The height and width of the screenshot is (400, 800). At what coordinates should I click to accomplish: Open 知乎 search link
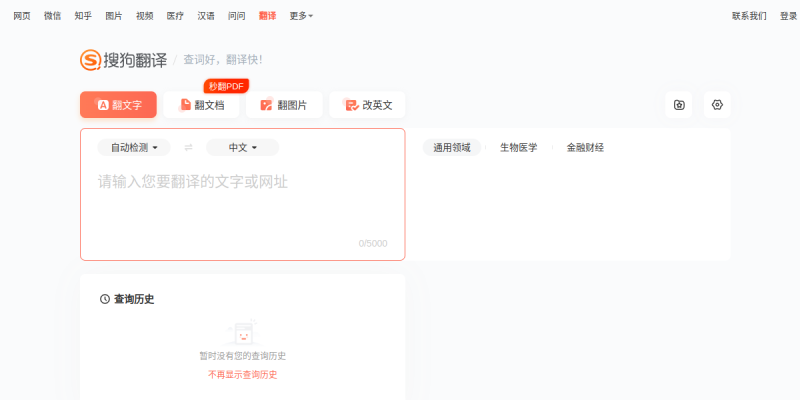click(x=83, y=16)
